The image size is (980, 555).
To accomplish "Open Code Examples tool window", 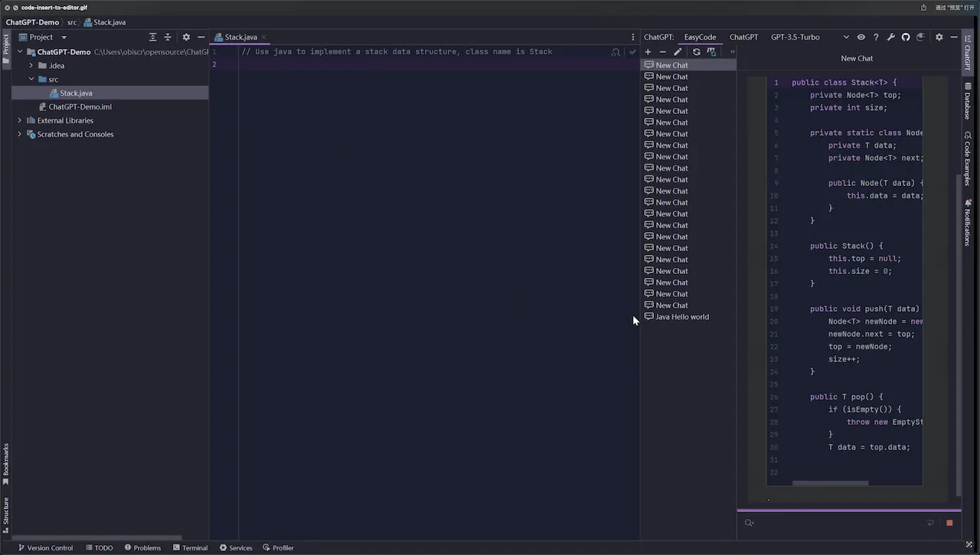I will [x=968, y=159].
